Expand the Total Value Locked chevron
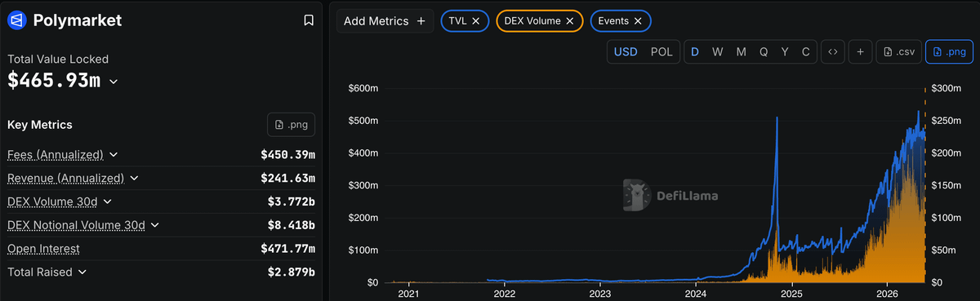Viewport: 980px width, 301px height. coord(114,82)
